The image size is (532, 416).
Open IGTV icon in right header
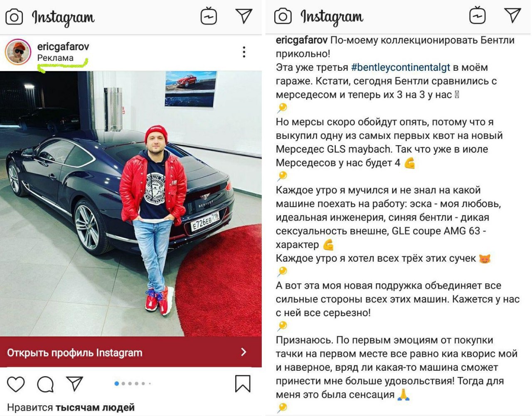[478, 15]
